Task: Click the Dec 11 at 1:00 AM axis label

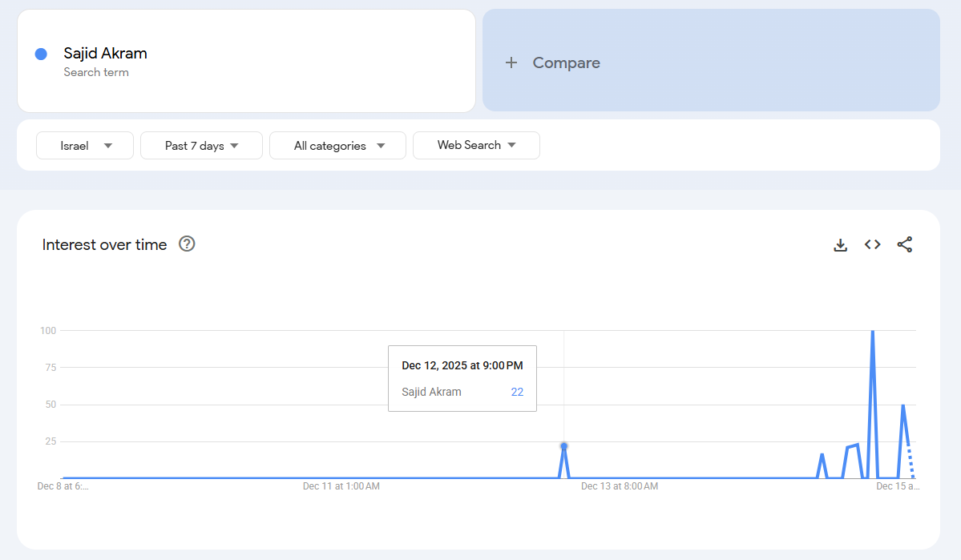Action: [x=341, y=486]
